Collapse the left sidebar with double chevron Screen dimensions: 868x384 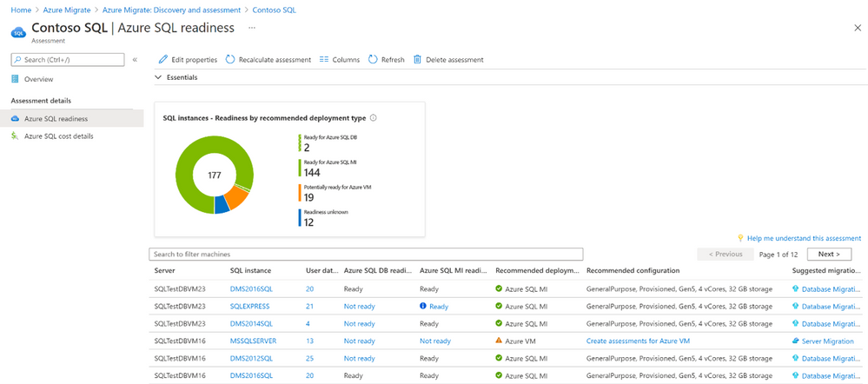click(135, 60)
